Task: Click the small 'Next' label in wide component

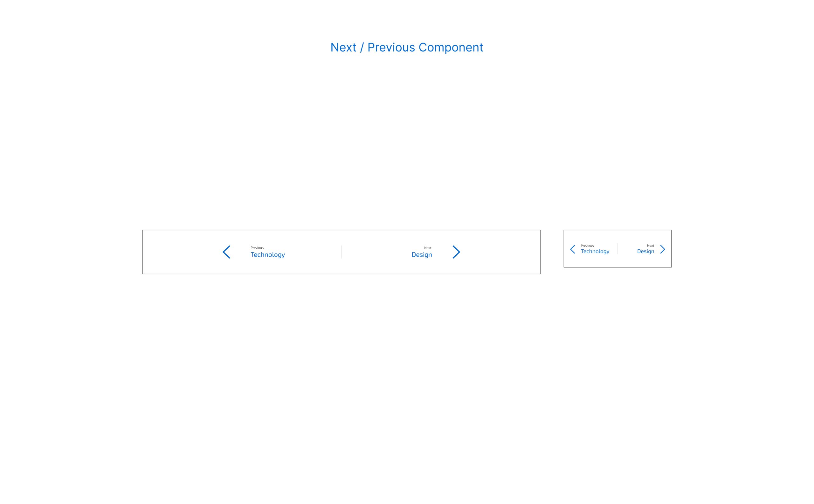Action: [428, 248]
